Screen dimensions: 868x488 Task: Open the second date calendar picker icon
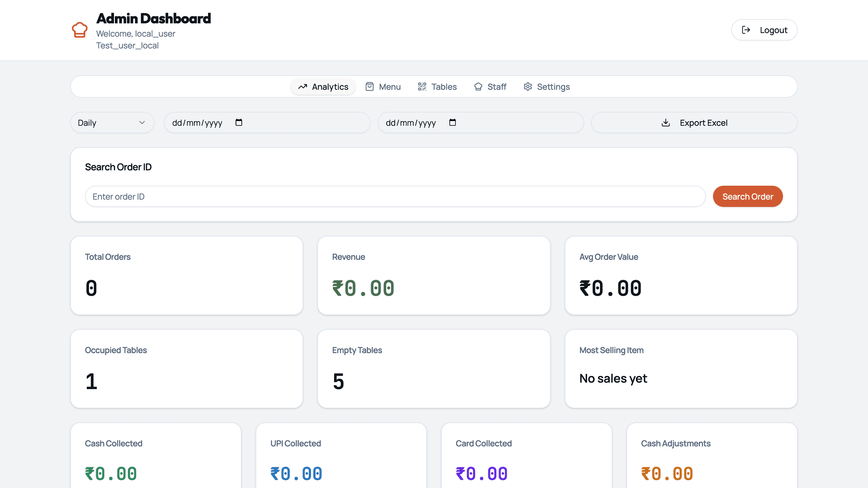coord(453,122)
